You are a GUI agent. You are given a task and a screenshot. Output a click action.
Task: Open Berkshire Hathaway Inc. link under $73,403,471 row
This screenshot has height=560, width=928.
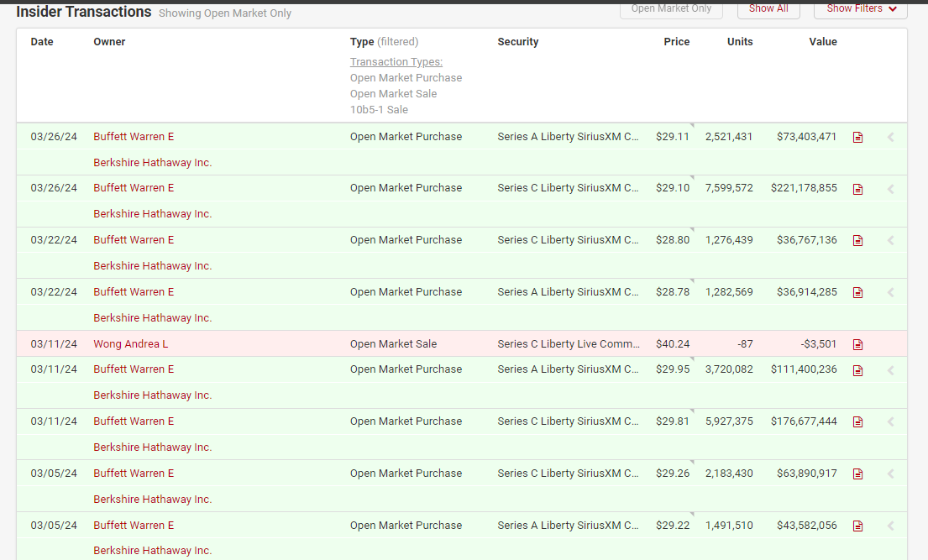tap(153, 162)
